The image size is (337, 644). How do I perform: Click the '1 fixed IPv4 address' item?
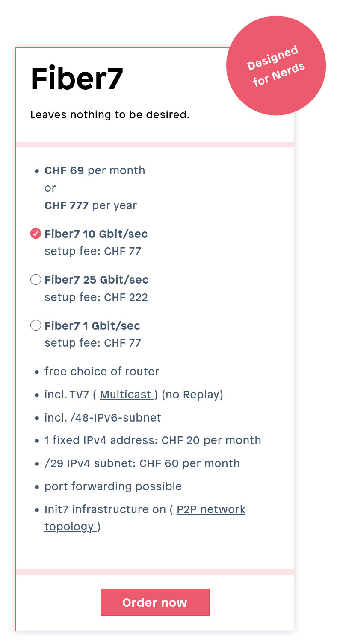(x=153, y=440)
